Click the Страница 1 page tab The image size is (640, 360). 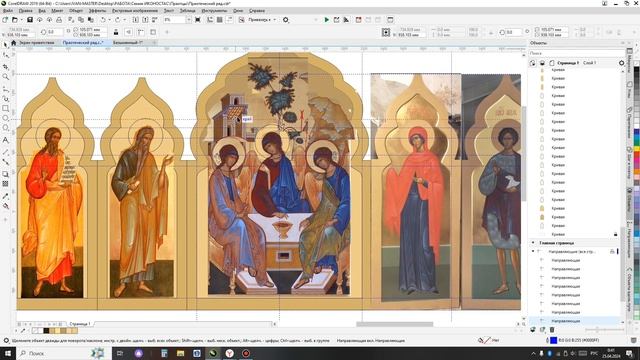point(80,324)
